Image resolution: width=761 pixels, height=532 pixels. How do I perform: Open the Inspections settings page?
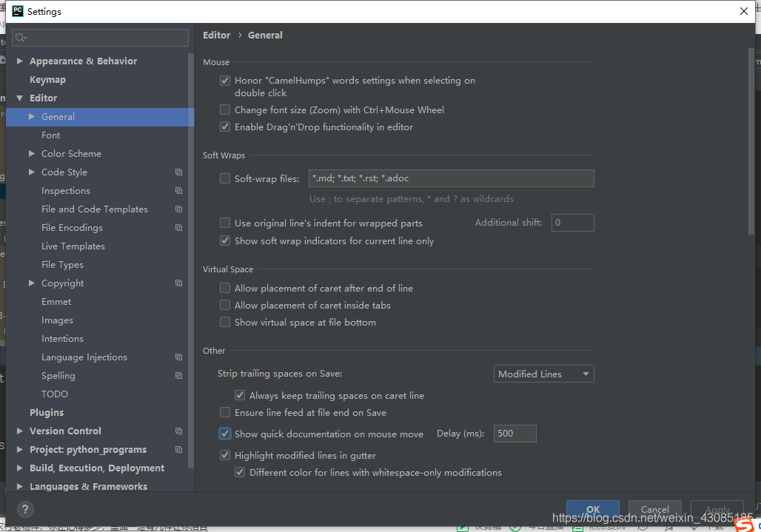pos(66,191)
